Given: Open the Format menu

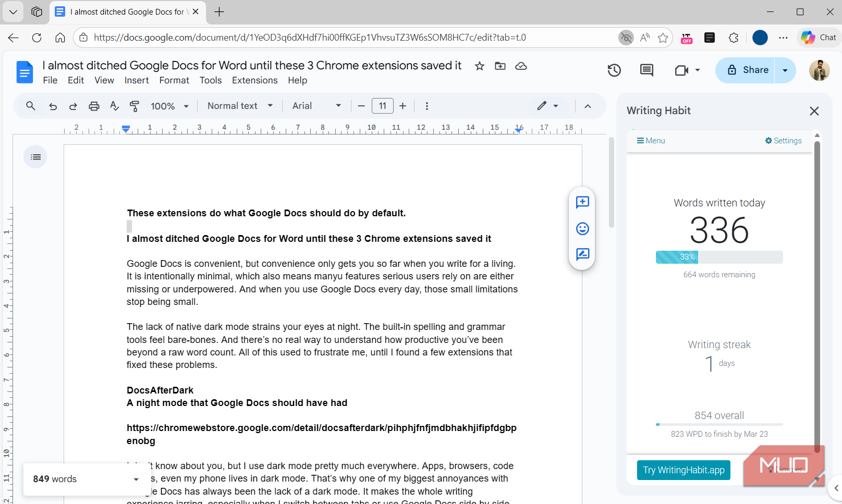Looking at the screenshot, I should 174,80.
